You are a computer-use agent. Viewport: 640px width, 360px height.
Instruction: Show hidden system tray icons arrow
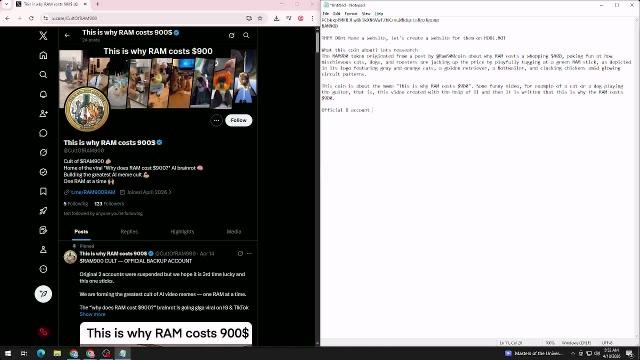click(x=572, y=353)
